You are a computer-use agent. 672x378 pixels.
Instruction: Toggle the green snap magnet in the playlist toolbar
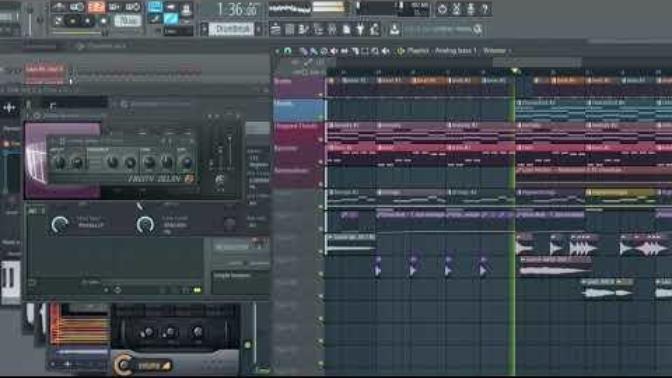(288, 51)
